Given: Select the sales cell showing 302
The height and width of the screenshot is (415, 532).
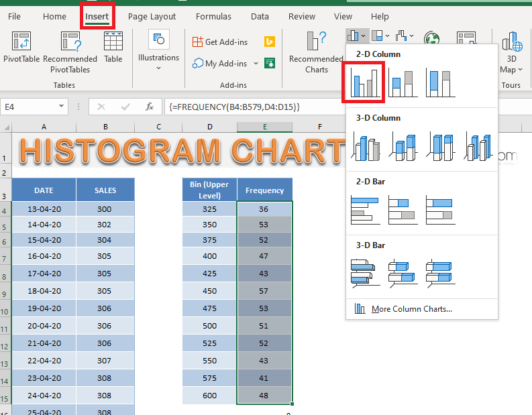Looking at the screenshot, I should click(105, 225).
